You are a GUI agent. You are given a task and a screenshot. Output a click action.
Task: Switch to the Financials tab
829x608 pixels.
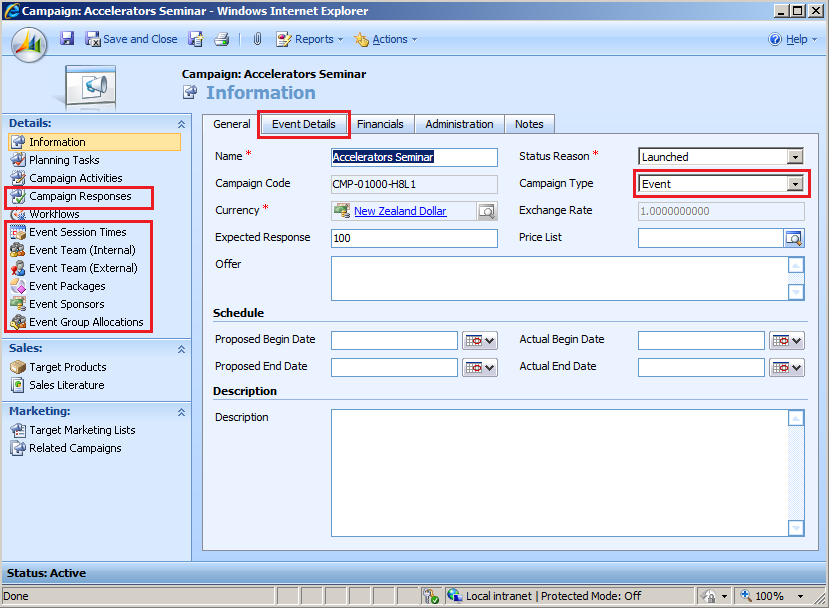coord(380,124)
